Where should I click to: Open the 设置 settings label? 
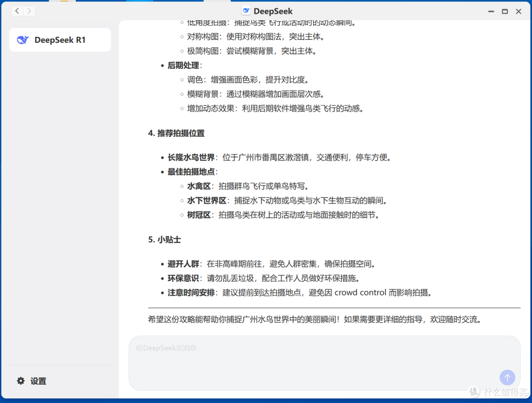click(x=38, y=381)
